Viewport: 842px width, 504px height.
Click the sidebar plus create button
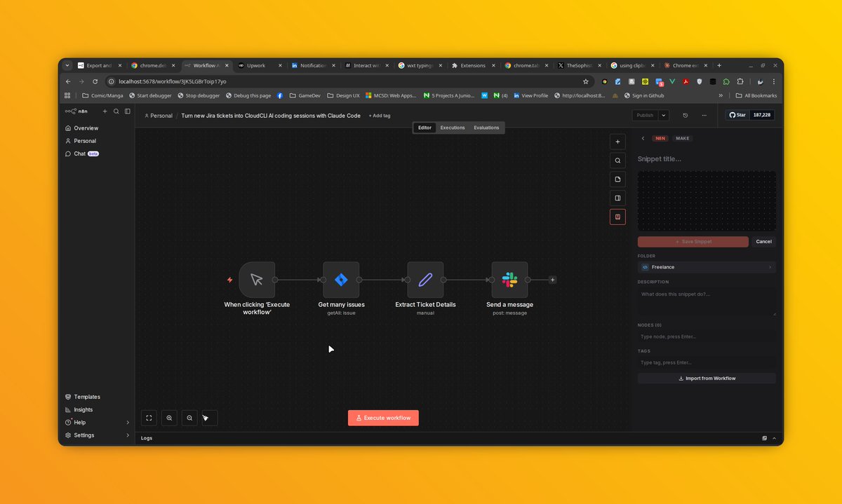pos(105,111)
